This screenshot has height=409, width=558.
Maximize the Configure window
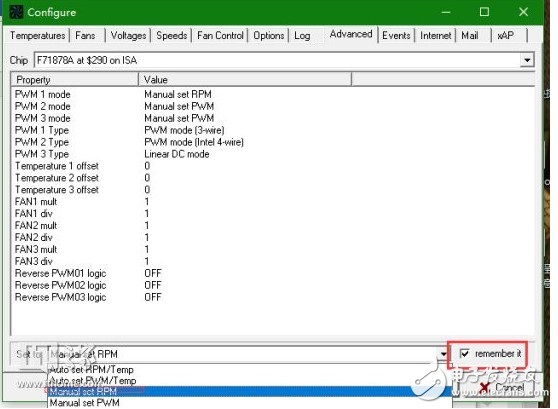click(x=484, y=12)
